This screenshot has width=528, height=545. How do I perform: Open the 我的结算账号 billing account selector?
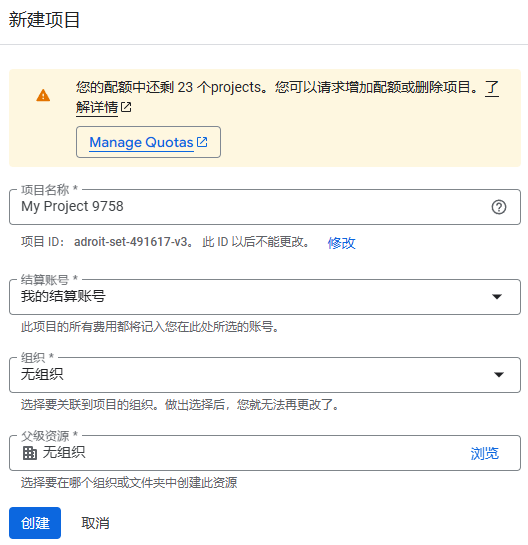pos(265,297)
